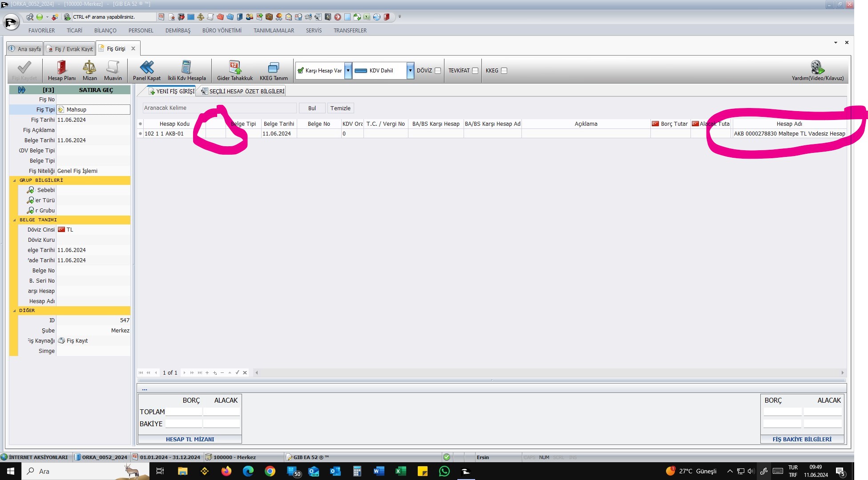Expand the KDV Dahil dropdown
868x480 pixels.
tap(410, 71)
